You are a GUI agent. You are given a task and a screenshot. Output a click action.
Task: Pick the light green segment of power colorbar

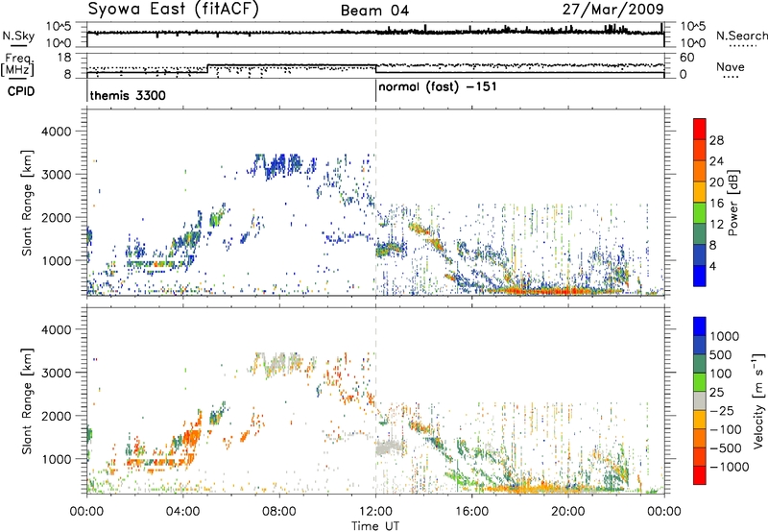point(700,212)
